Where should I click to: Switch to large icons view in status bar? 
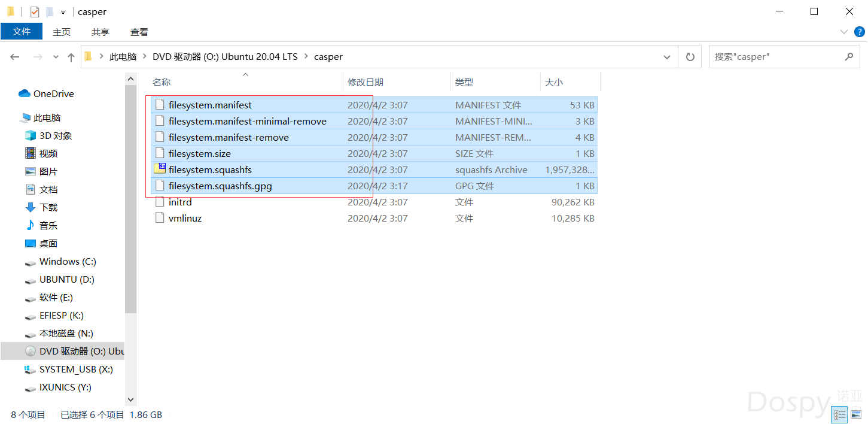coord(856,414)
